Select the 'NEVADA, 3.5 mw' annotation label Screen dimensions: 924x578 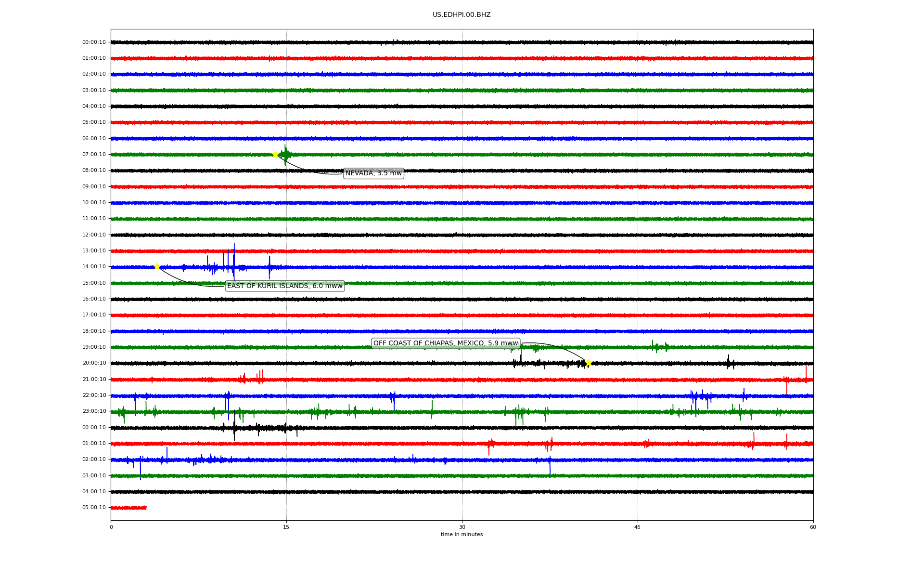[x=373, y=173]
